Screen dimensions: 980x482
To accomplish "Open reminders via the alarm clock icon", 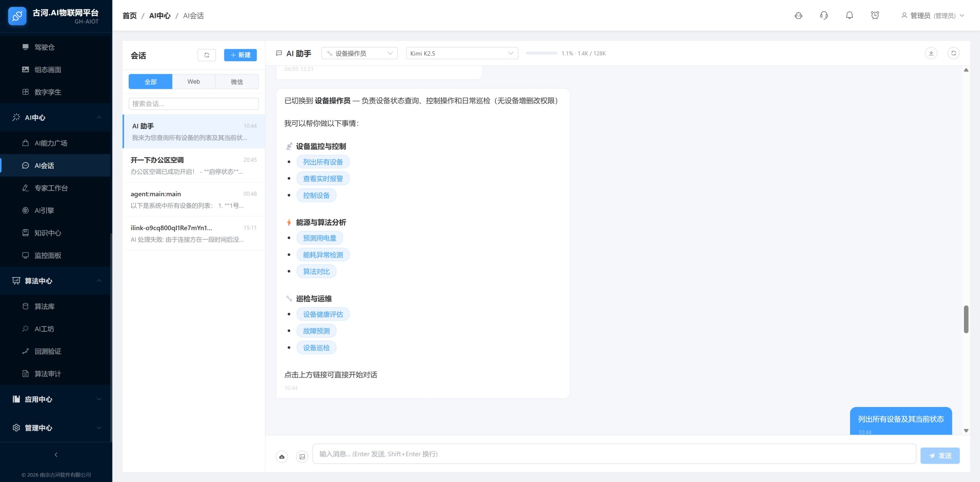I will click(875, 15).
